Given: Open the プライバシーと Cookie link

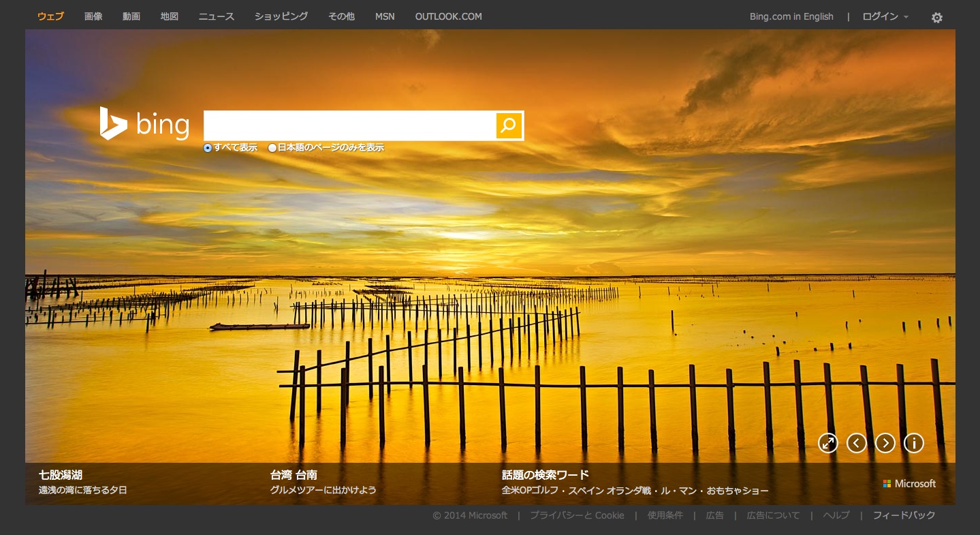Looking at the screenshot, I should pos(577,515).
